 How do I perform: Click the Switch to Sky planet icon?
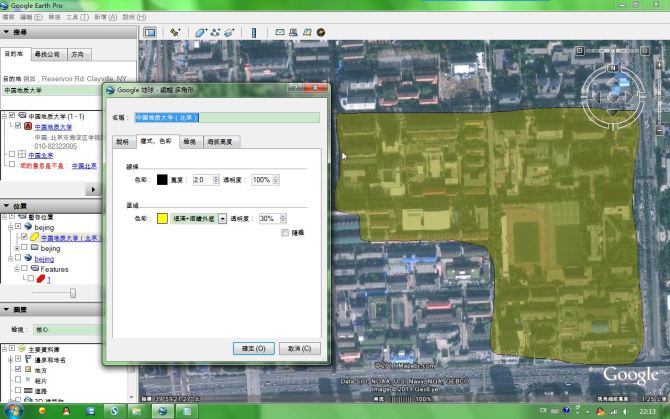click(321, 32)
